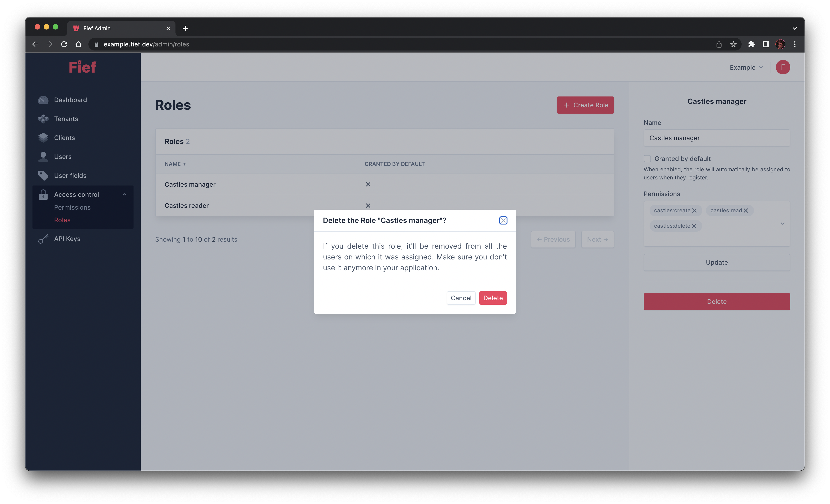830x504 pixels.
Task: Click the F avatar in the top bar
Action: click(783, 67)
